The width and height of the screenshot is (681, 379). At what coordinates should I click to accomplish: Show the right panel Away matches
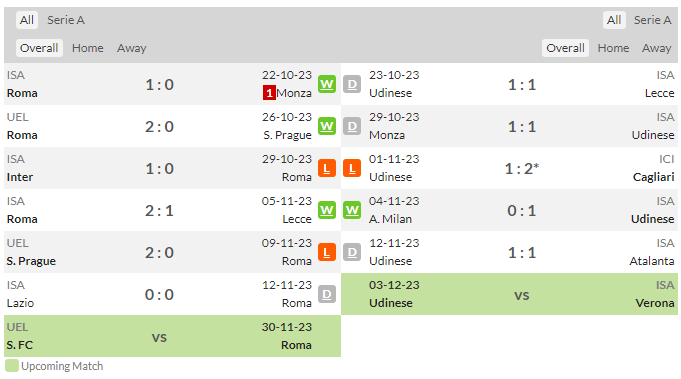tap(657, 48)
